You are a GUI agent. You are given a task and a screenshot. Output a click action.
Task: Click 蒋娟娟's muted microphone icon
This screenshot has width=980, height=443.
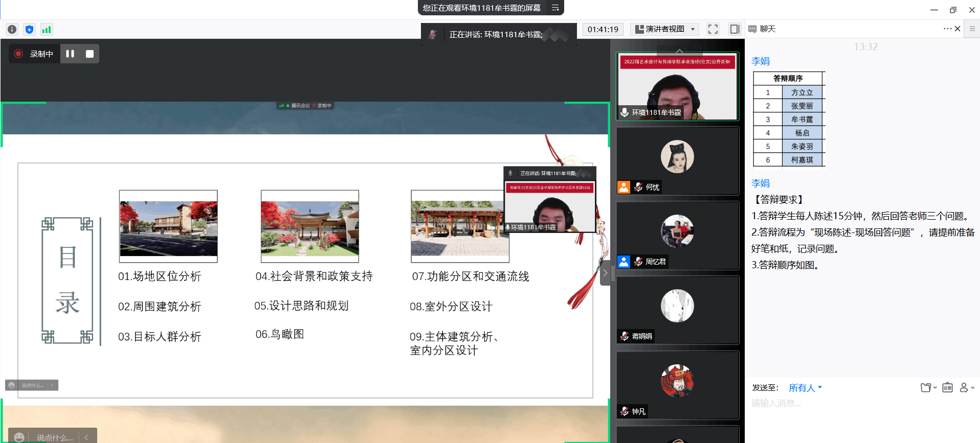(625, 336)
